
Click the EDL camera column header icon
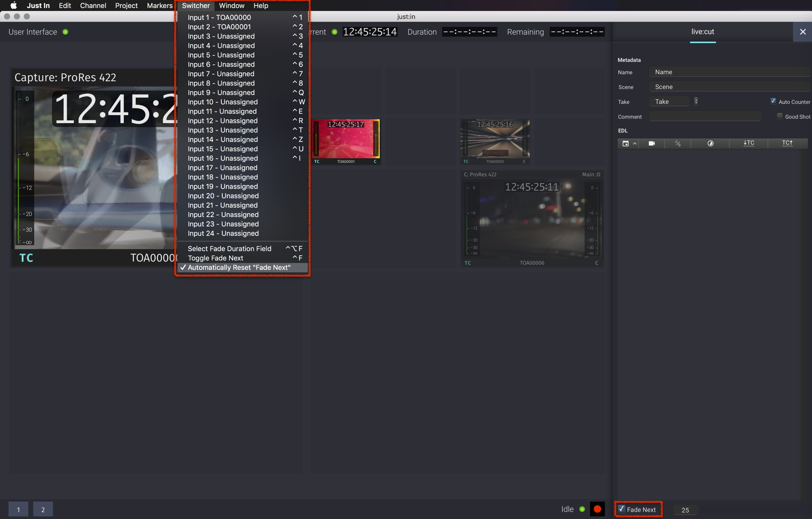(x=652, y=143)
